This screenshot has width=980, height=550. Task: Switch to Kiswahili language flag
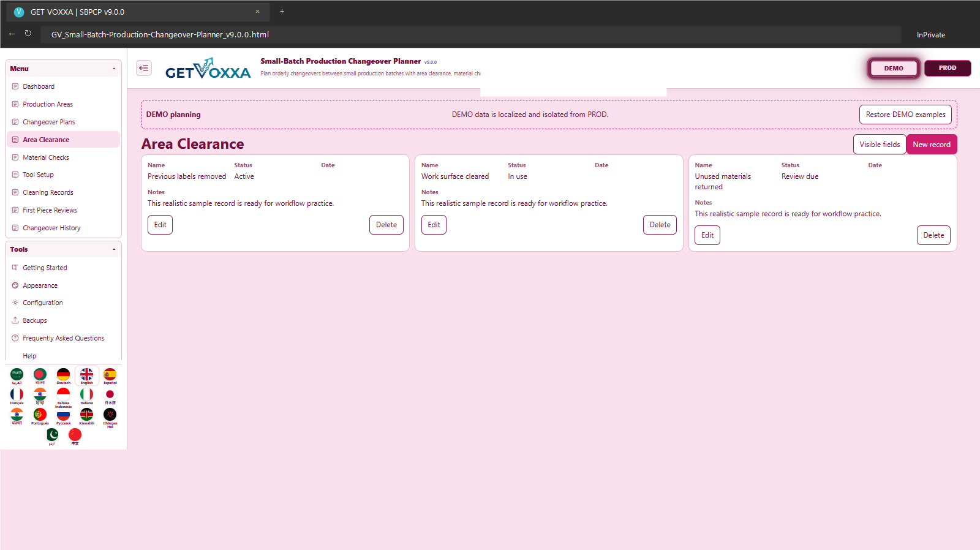coord(86,416)
